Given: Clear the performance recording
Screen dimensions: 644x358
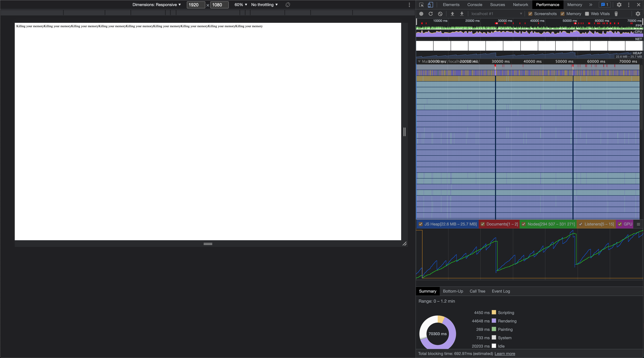Looking at the screenshot, I should click(440, 14).
